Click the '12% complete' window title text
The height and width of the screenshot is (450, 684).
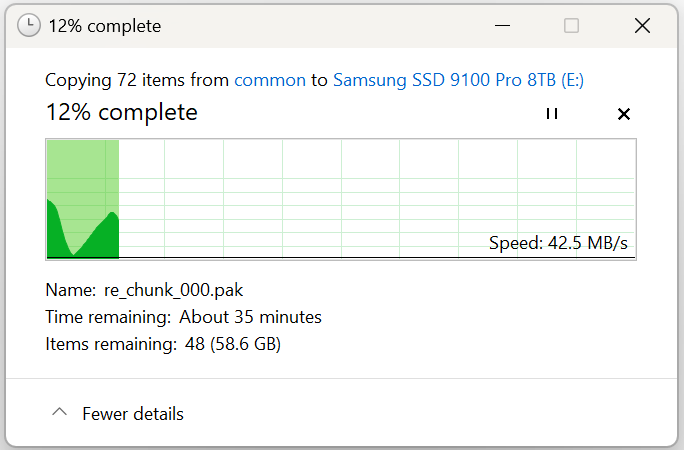click(105, 26)
